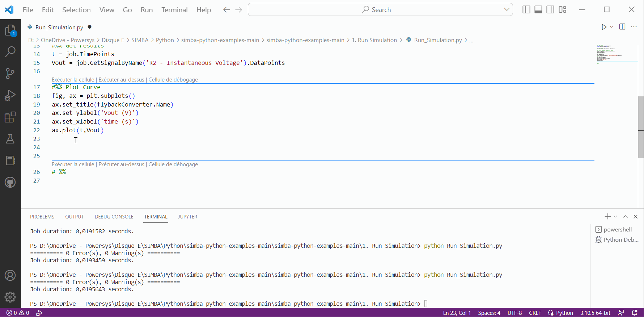The width and height of the screenshot is (644, 317).
Task: Open the new terminal launch profile dropdown
Action: [x=615, y=217]
